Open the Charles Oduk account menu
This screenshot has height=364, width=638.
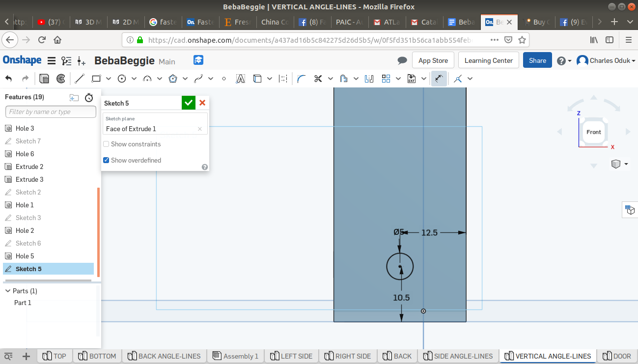(606, 60)
